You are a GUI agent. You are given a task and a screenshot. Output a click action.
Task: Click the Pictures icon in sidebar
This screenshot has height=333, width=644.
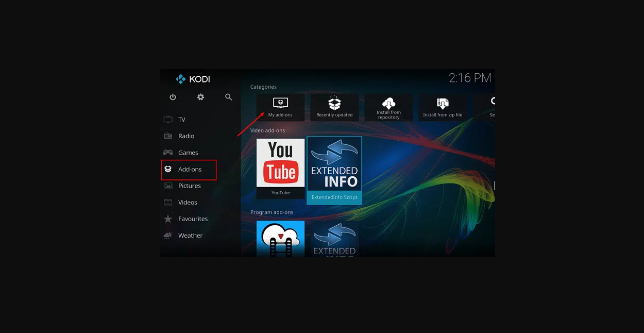[x=168, y=186]
